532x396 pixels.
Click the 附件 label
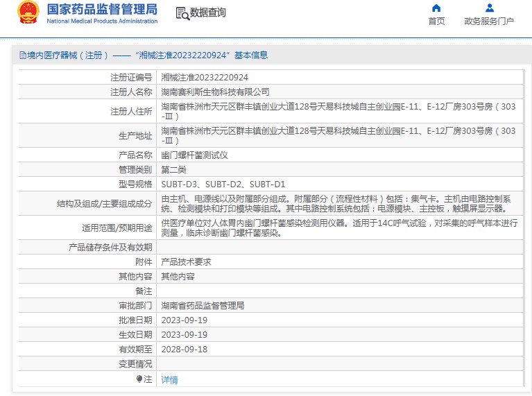144,262
